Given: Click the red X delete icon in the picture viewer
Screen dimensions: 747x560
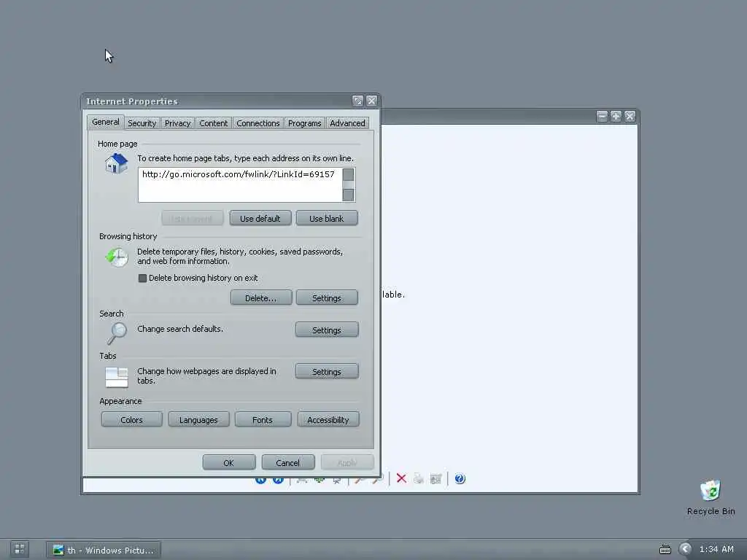Looking at the screenshot, I should (x=401, y=478).
